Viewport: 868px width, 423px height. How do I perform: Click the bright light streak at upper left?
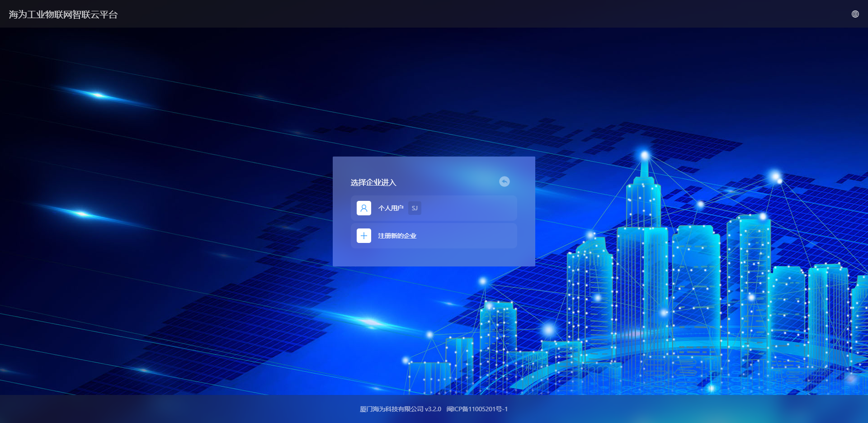(x=98, y=95)
